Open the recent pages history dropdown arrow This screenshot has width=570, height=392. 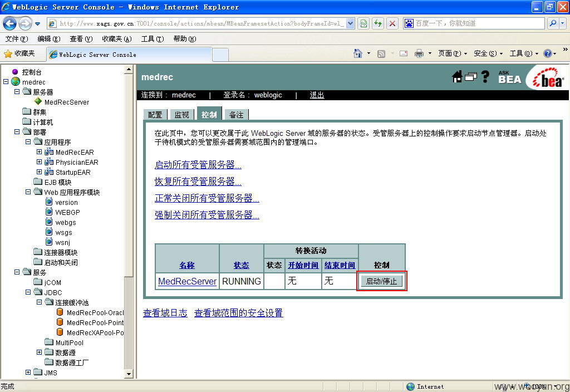[37, 24]
